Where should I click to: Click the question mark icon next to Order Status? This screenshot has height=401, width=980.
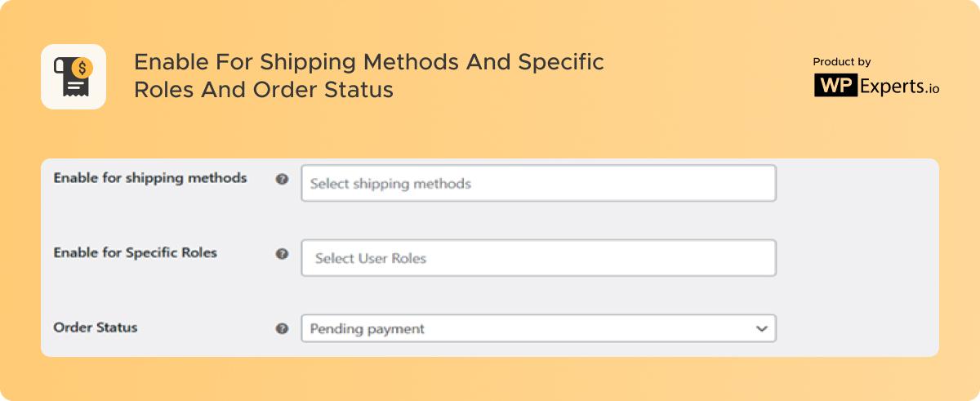point(282,328)
